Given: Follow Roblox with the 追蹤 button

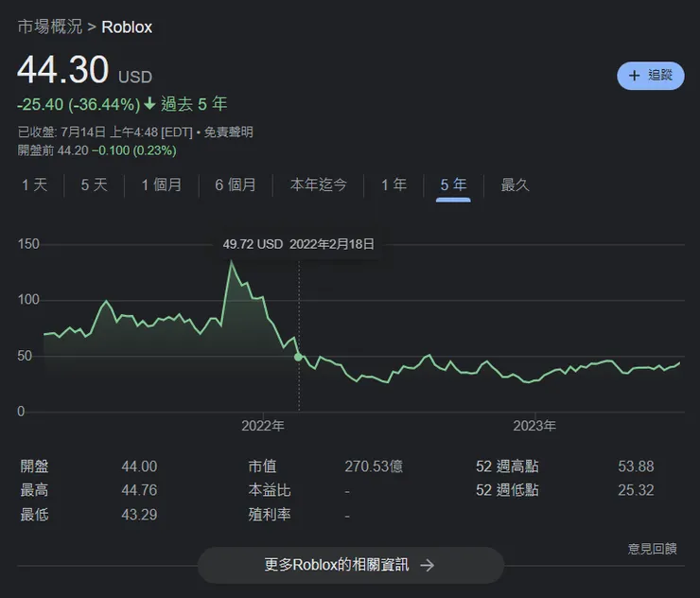Looking at the screenshot, I should point(651,76).
